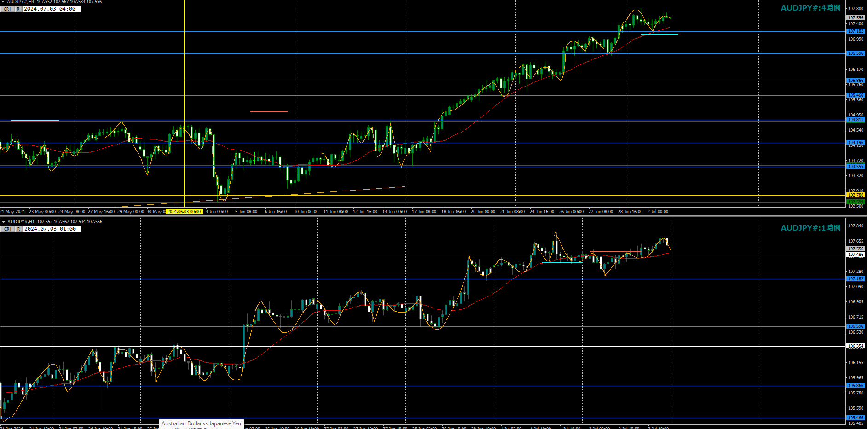Click the CR1 button on H1 chart

[x=7, y=229]
